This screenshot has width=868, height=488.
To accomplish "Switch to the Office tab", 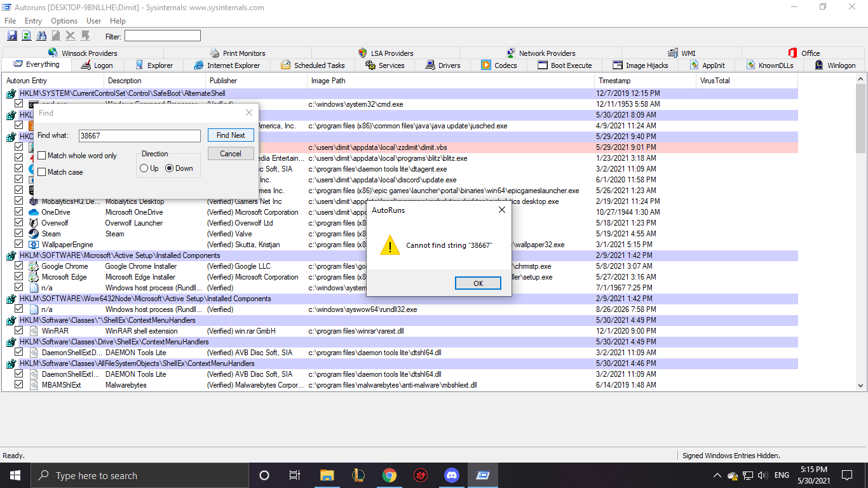I will 804,53.
